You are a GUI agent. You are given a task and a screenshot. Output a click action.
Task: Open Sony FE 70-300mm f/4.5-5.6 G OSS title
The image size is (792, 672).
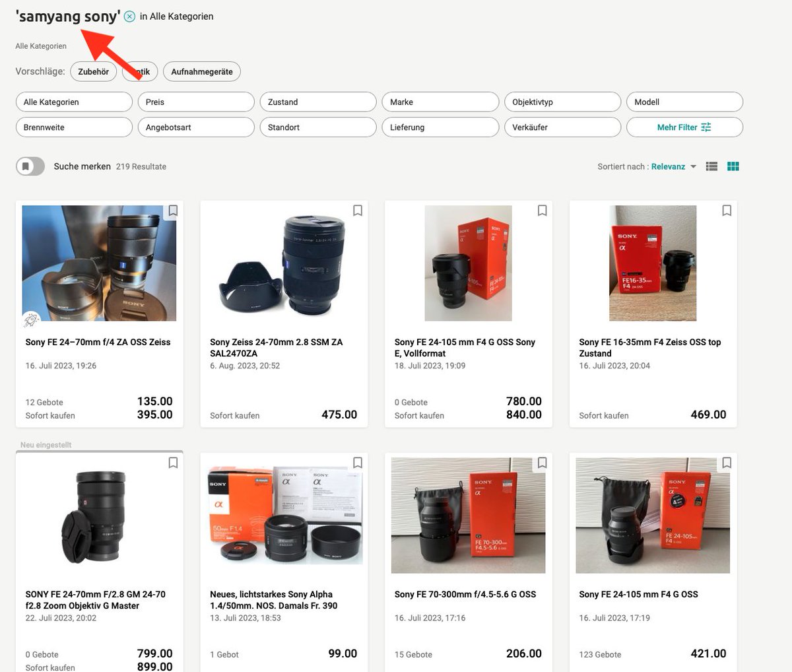pos(465,594)
